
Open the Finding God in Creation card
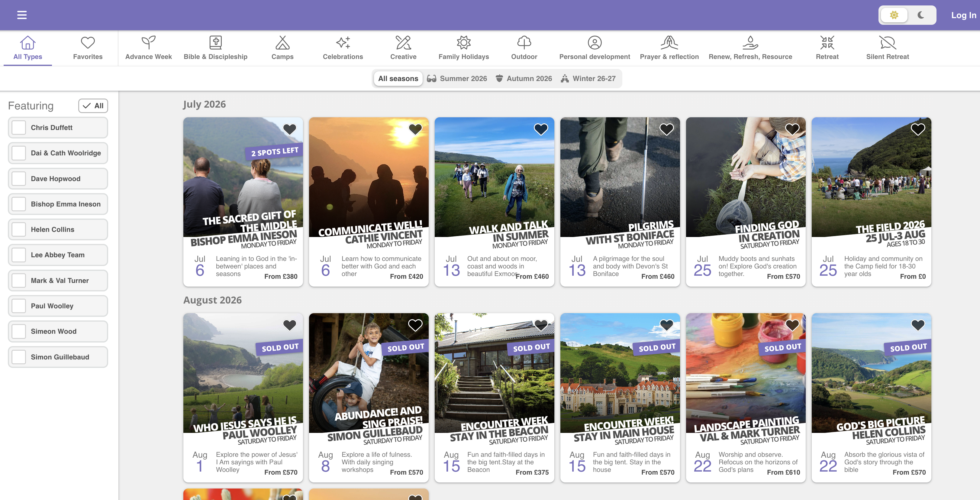746,202
